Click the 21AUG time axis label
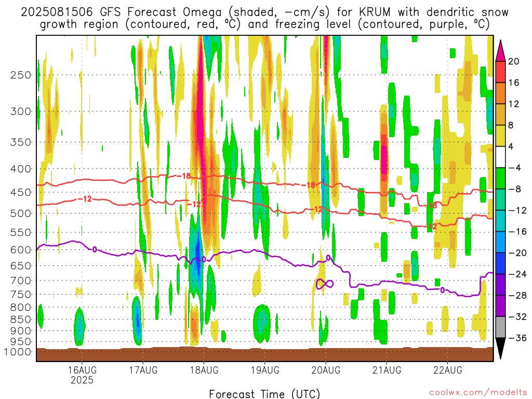The image size is (532, 399). (x=387, y=370)
